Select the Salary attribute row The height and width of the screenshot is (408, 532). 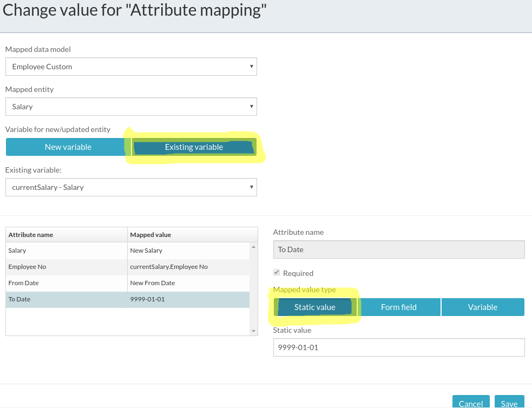(x=128, y=251)
